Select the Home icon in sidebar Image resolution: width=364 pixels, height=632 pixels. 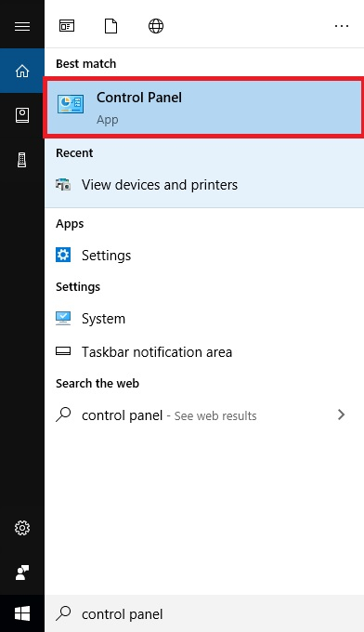[22, 71]
